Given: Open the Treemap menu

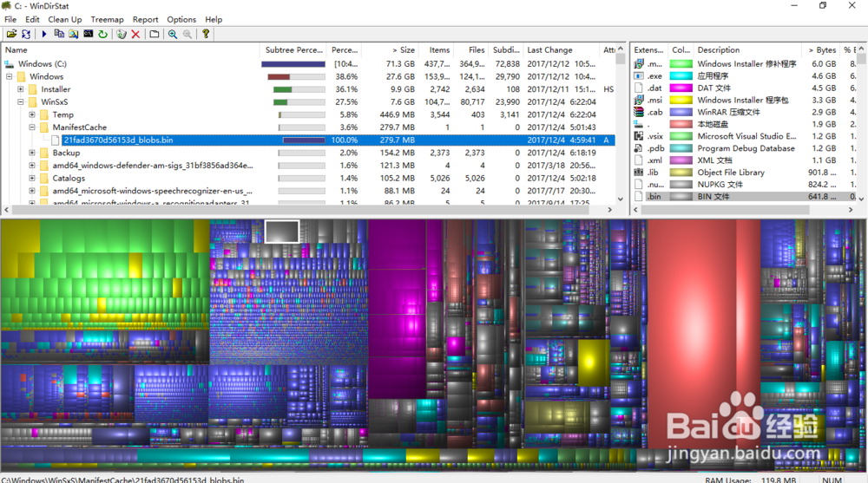Looking at the screenshot, I should [x=108, y=19].
